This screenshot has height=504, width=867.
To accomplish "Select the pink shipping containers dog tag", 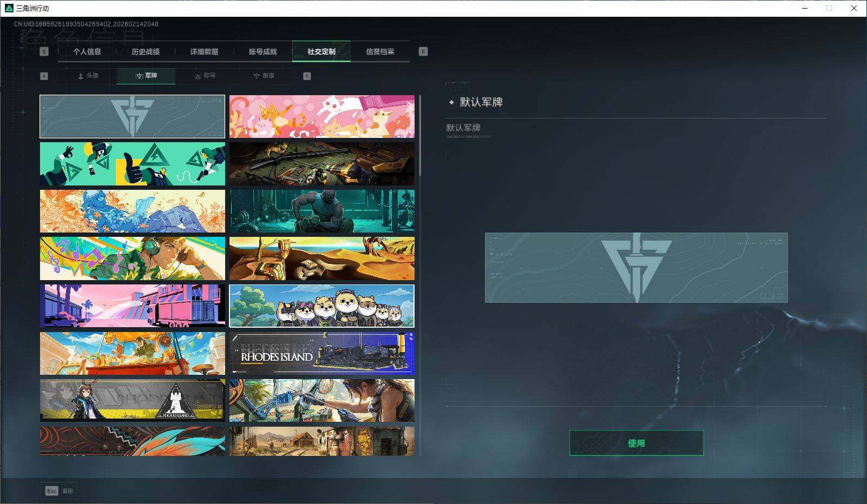I will [133, 306].
